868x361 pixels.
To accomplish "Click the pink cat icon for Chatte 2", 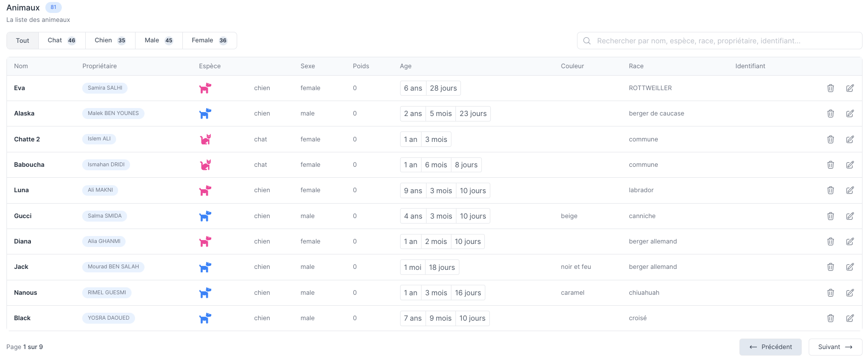I will 205,139.
